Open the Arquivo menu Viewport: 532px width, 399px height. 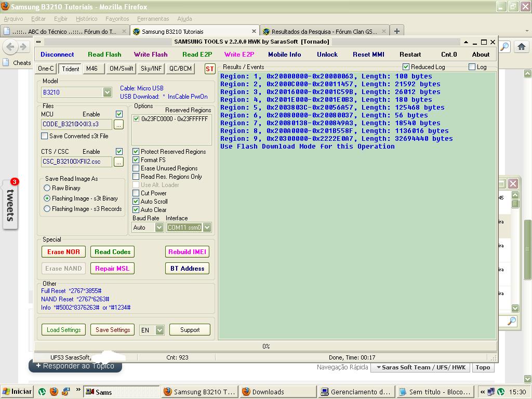coord(14,19)
